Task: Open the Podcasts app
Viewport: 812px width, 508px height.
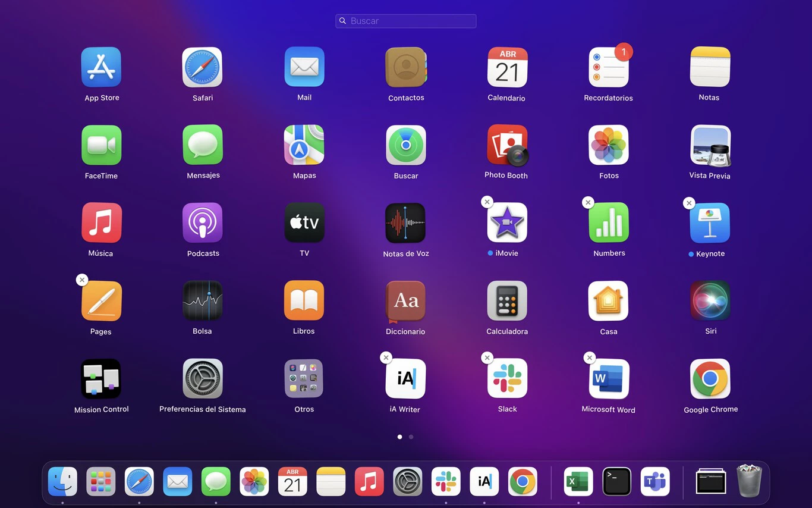Action: 203,222
